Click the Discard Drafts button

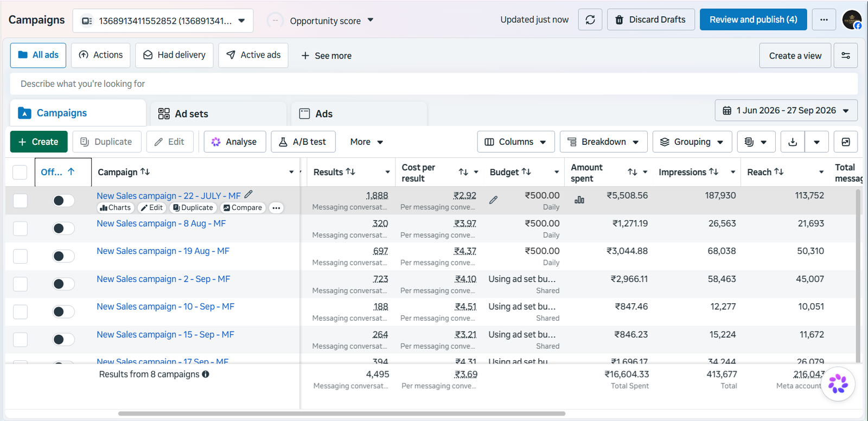click(x=651, y=20)
